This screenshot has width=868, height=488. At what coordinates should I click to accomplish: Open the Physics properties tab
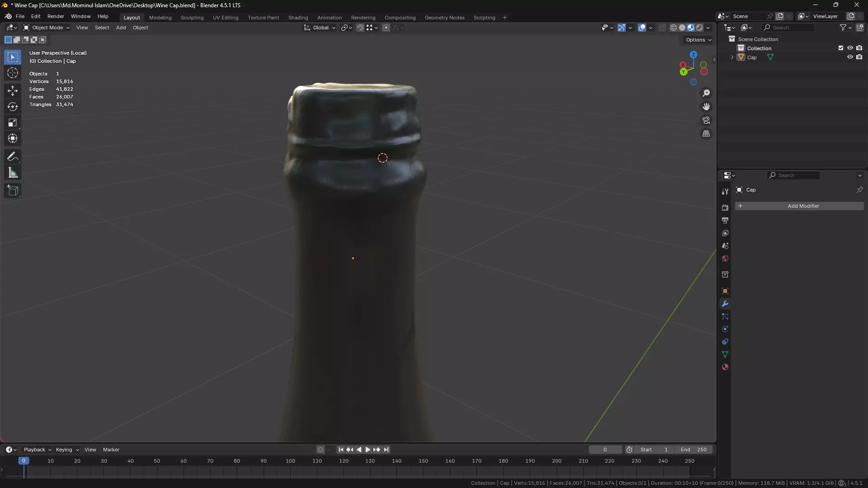tap(725, 329)
